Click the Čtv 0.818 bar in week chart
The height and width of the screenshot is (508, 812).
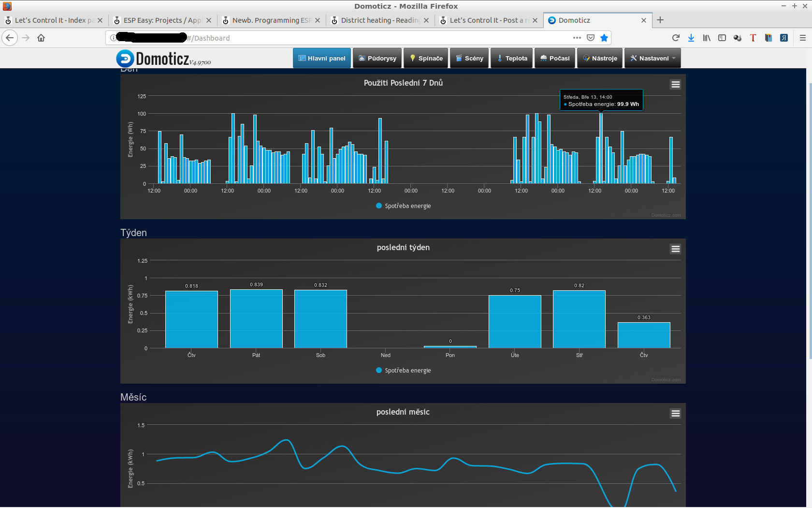pos(191,319)
